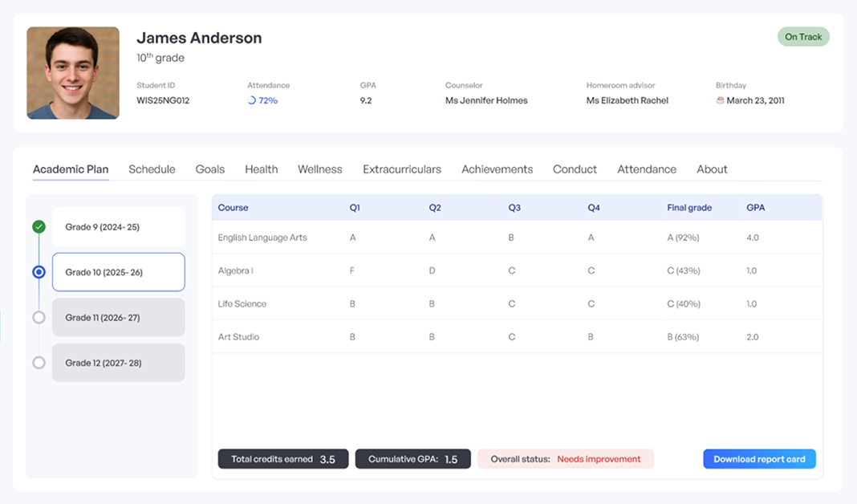Click the green checkmark for Grade 9
The height and width of the screenshot is (504, 857).
tap(39, 227)
